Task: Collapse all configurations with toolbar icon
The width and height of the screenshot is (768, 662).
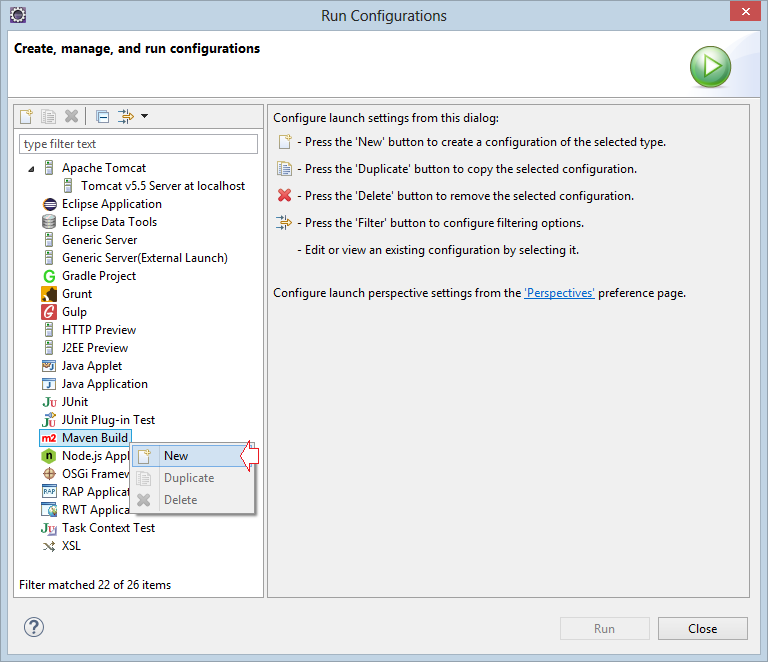Action: [x=102, y=117]
